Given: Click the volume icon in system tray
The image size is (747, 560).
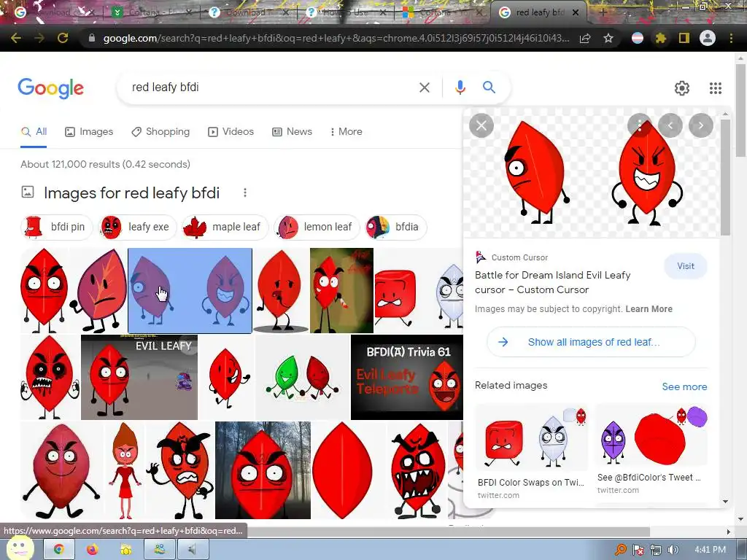Looking at the screenshot, I should (x=673, y=550).
